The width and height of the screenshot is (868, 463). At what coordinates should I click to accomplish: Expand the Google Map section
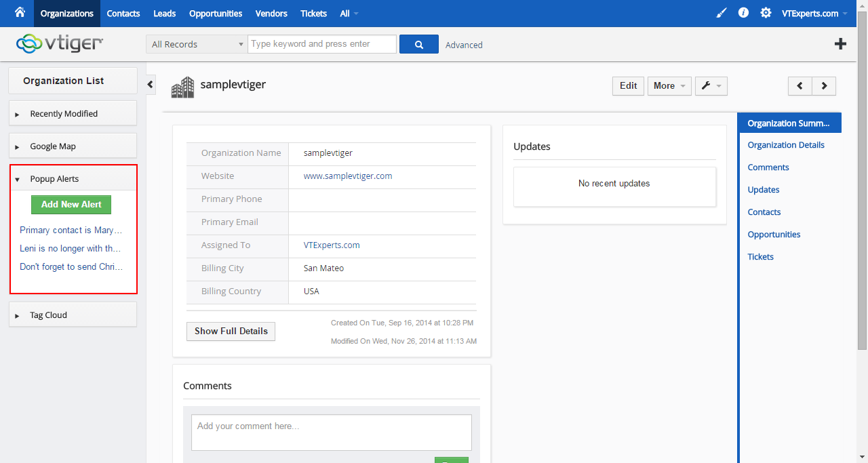pos(73,146)
